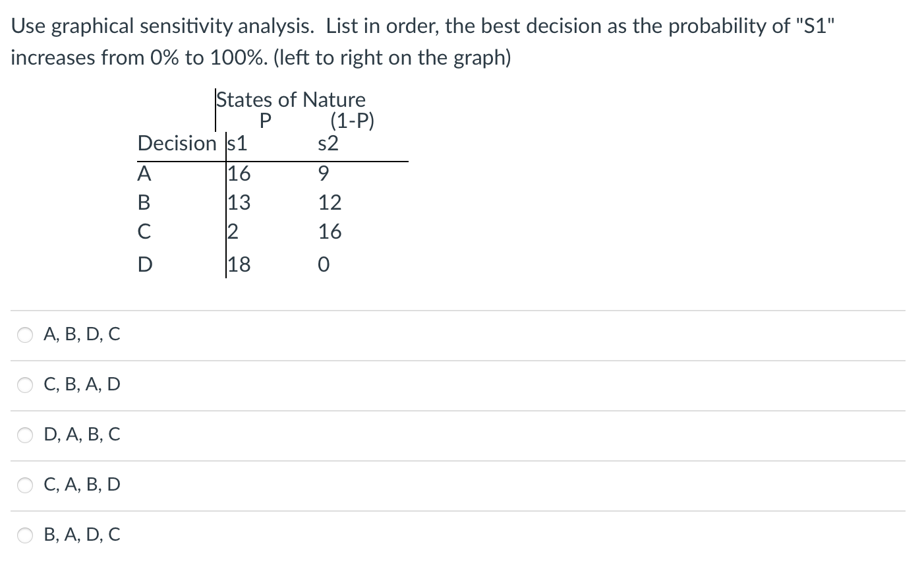Image resolution: width=924 pixels, height=575 pixels.
Task: Select the answer option C, A, B, D
Action: (x=25, y=485)
